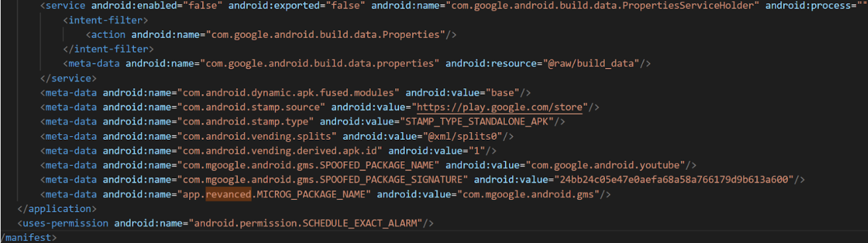Click the closing </intent-filter> tag

point(108,49)
